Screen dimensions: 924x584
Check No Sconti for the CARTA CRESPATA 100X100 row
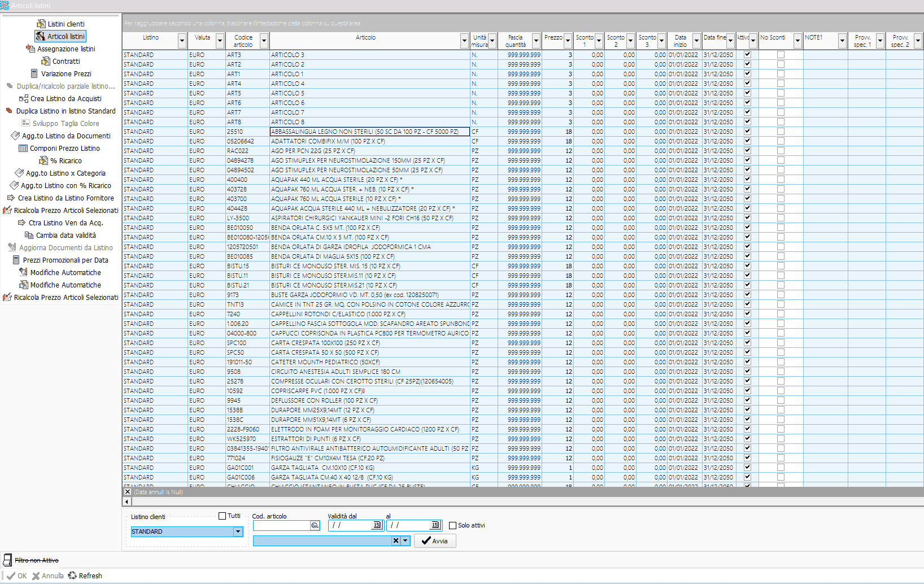[781, 343]
